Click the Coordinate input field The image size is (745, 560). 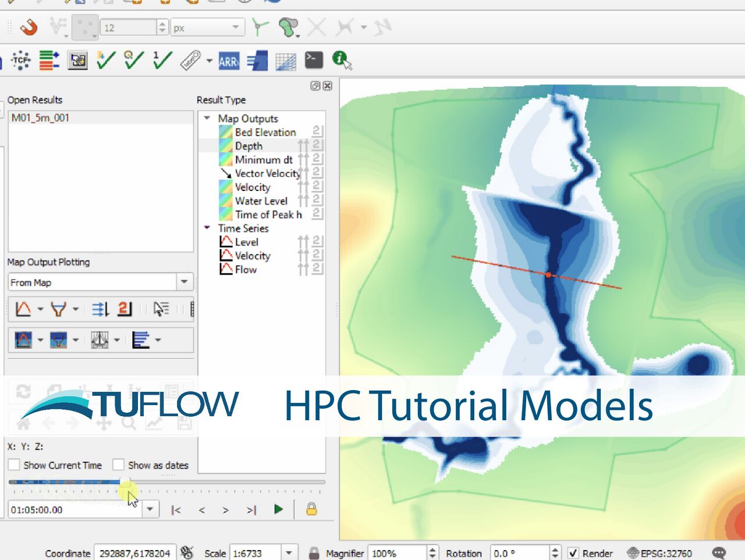coord(134,553)
